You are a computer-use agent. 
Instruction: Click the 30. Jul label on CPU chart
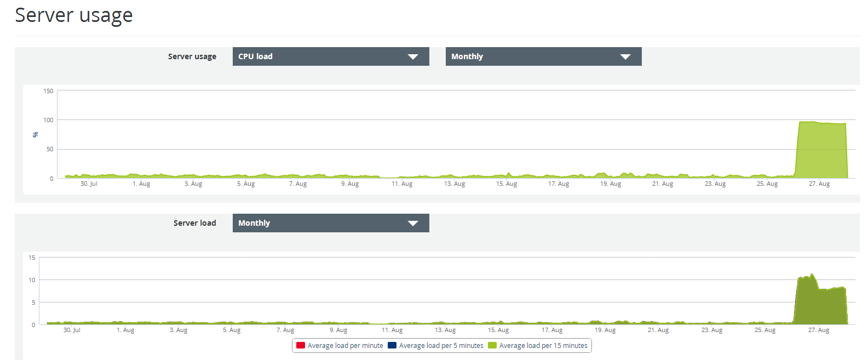89,184
